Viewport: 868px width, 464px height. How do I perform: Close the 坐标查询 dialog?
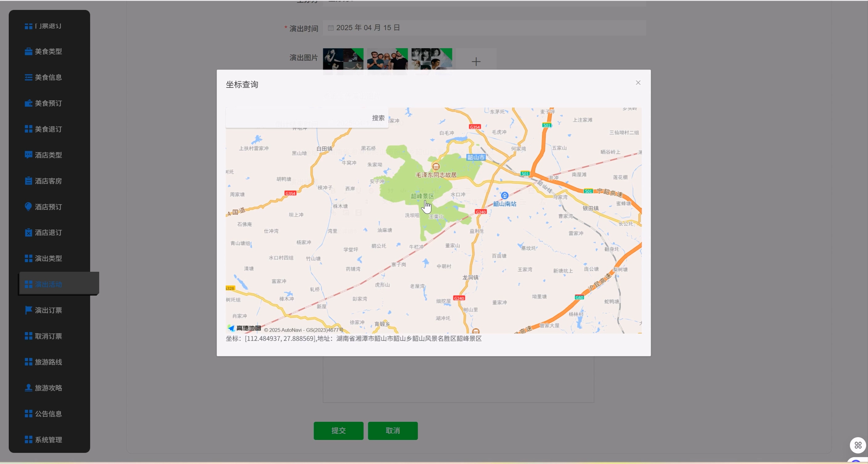tap(638, 83)
